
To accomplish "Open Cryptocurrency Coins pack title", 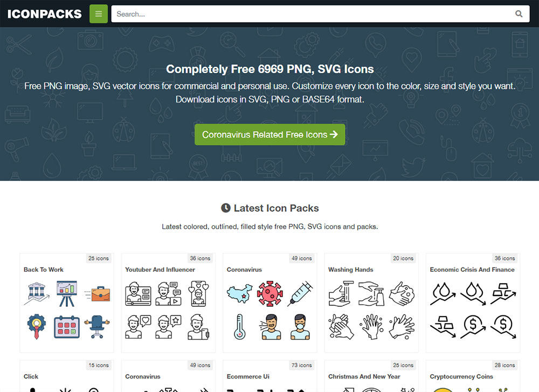I will point(461,376).
